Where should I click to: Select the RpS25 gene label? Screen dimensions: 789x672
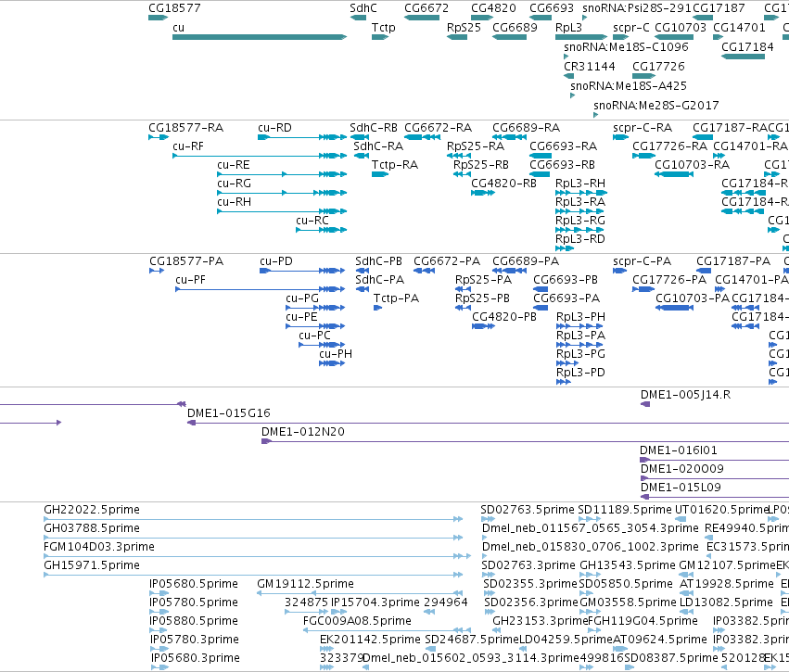coord(464,28)
